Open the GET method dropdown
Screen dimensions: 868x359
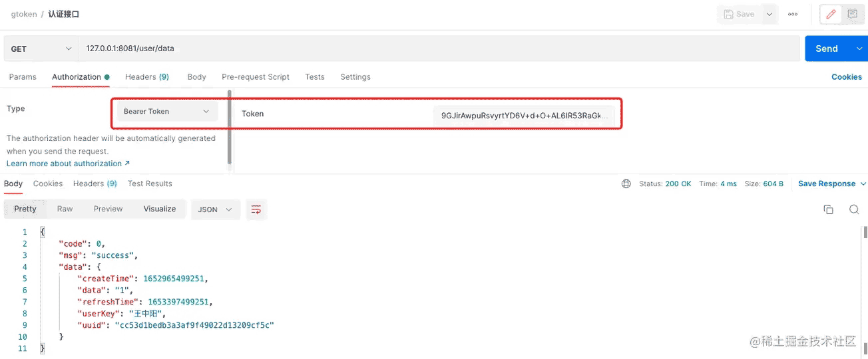pyautogui.click(x=41, y=49)
